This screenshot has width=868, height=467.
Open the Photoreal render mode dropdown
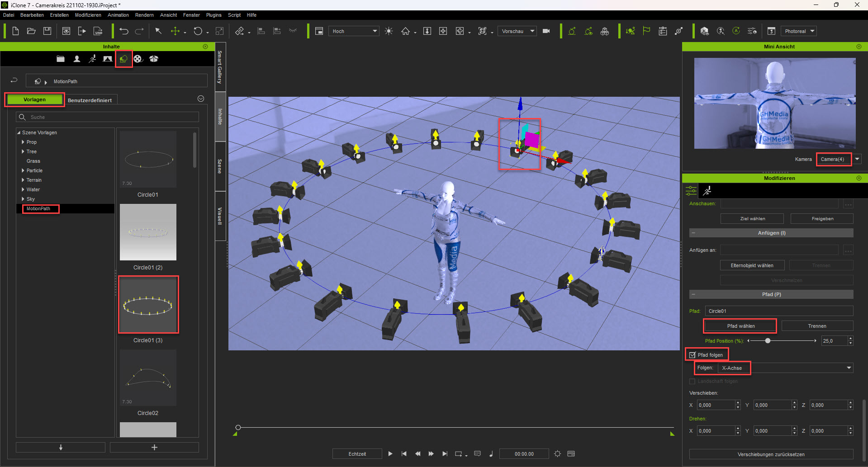pos(798,31)
